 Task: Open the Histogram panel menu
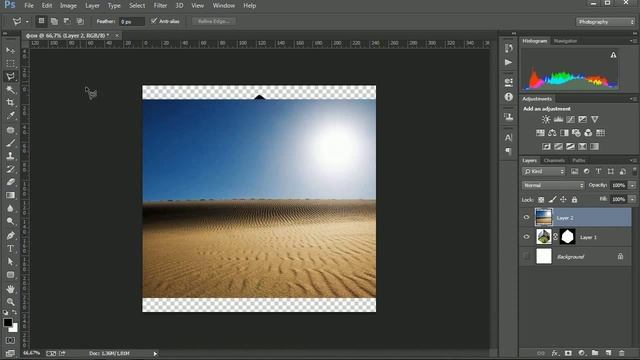pyautogui.click(x=633, y=41)
